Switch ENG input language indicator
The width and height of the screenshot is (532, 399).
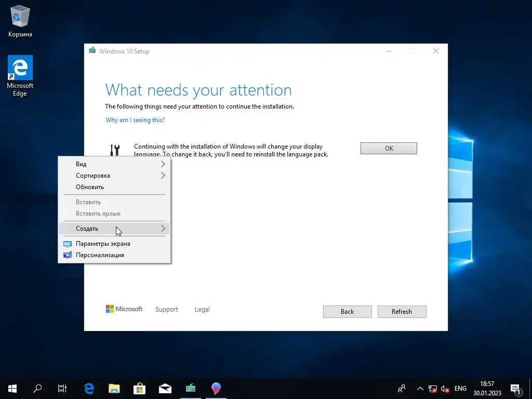point(460,389)
